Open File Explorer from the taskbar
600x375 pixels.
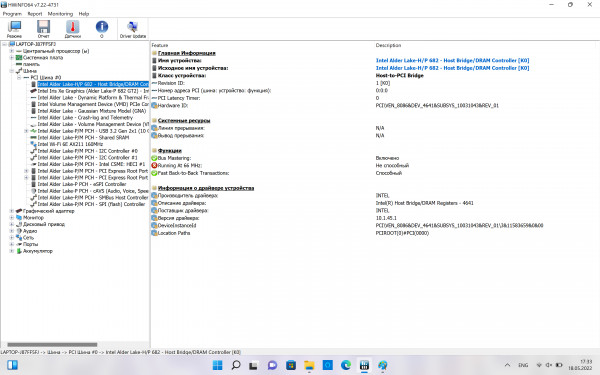[309, 365]
